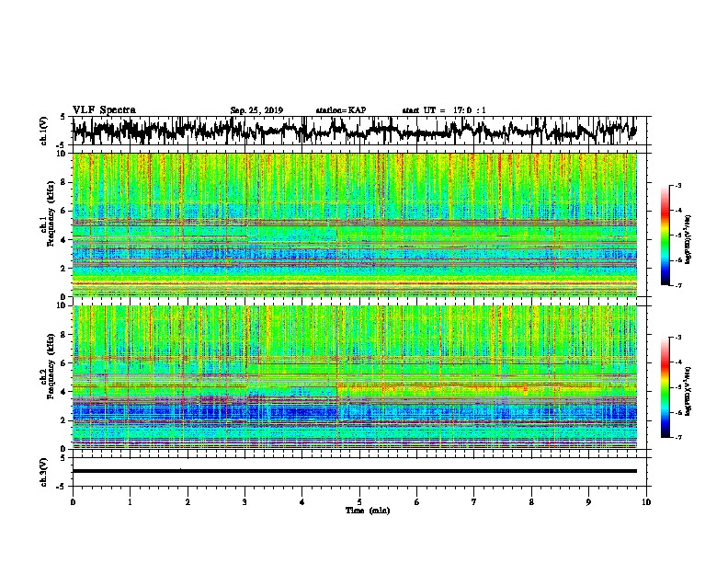
Task: Click the "-7" tick on ch.2 colorbar
Action: coord(677,437)
